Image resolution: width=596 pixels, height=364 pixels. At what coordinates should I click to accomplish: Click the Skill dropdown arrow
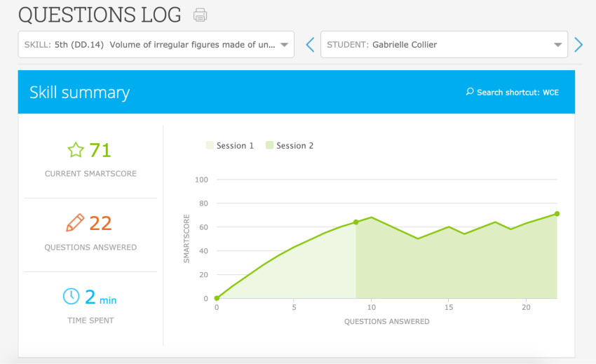284,45
